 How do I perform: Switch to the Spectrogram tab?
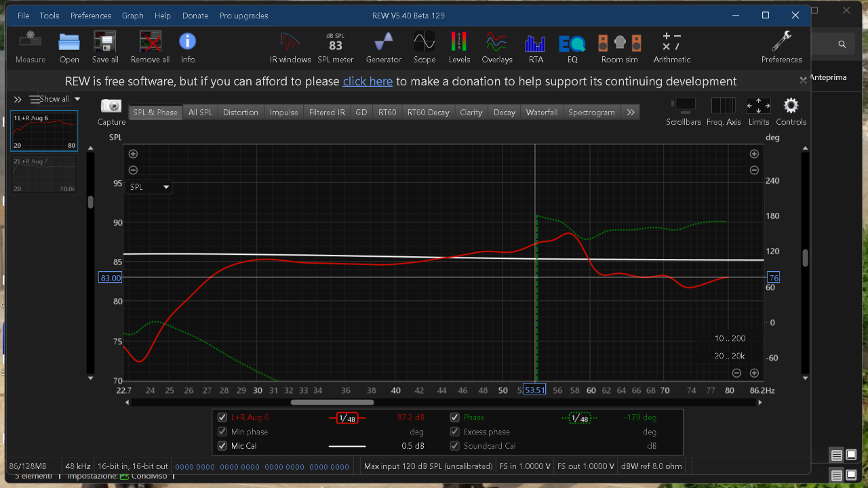pyautogui.click(x=591, y=113)
